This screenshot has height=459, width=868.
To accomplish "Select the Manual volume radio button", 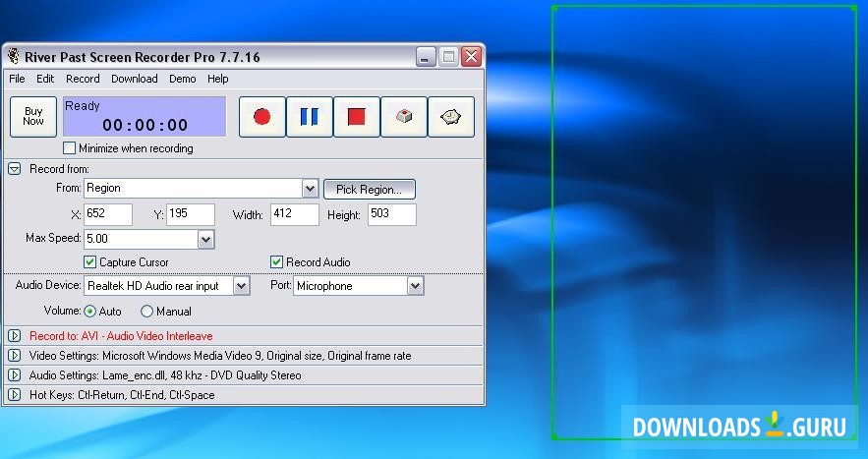I will [147, 312].
